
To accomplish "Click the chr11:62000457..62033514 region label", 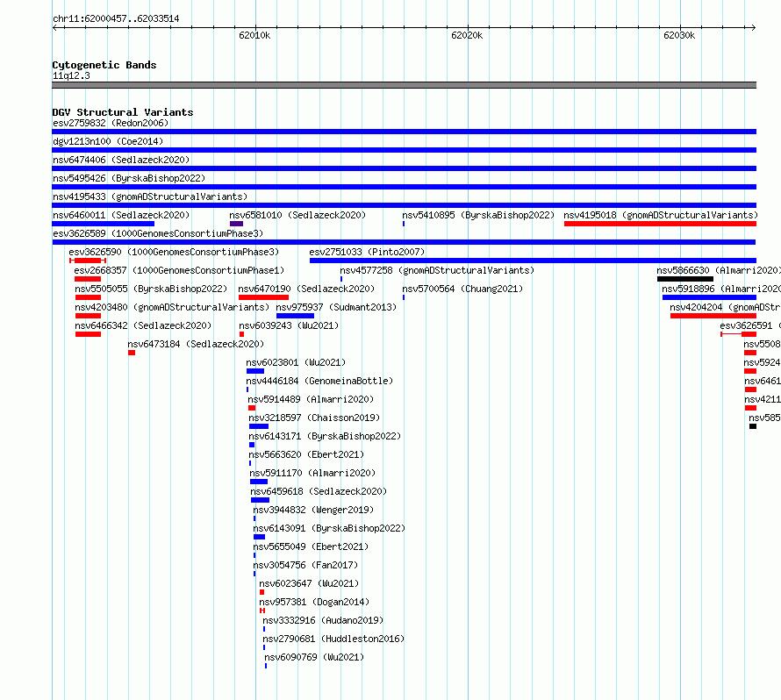I will tap(116, 19).
